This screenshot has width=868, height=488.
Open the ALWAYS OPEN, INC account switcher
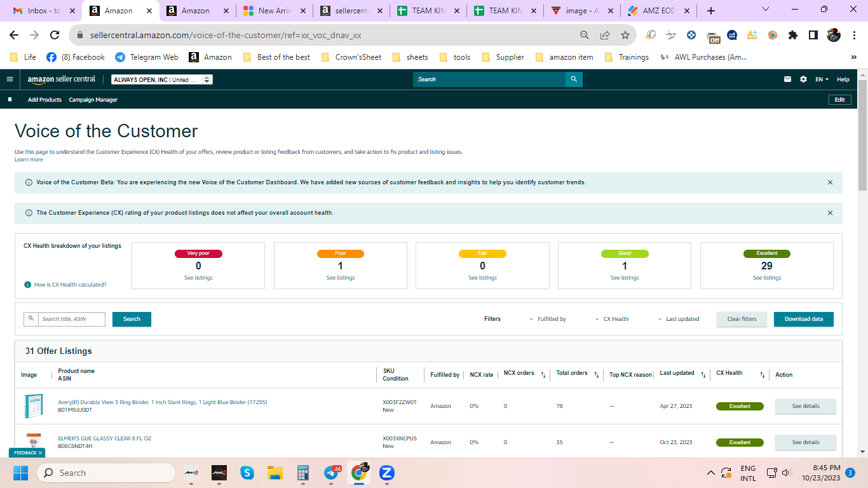(x=162, y=79)
